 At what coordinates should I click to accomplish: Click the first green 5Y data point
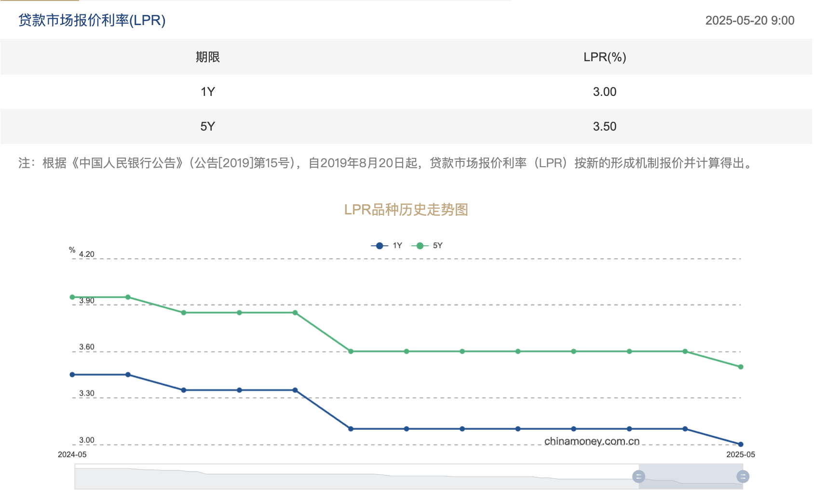coord(72,297)
